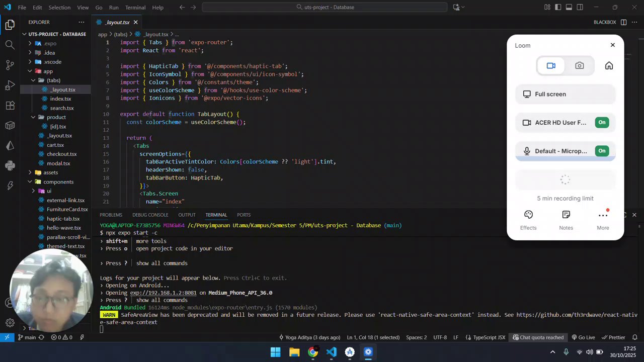Open the Search view in activity bar
644x362 pixels.
(10, 45)
